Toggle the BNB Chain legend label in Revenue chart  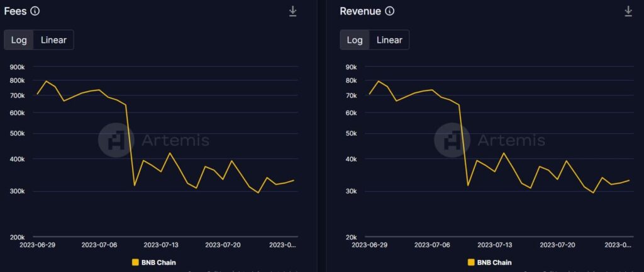(494, 262)
